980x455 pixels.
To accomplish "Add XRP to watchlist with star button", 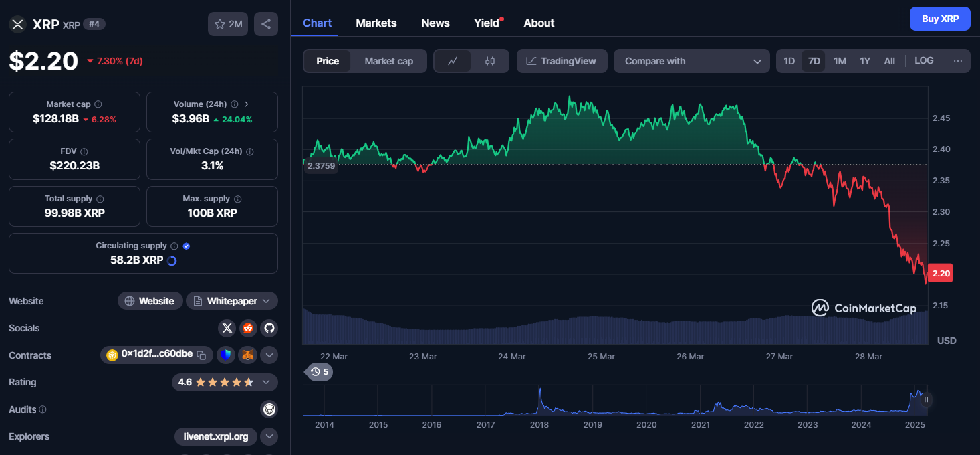I will (228, 24).
